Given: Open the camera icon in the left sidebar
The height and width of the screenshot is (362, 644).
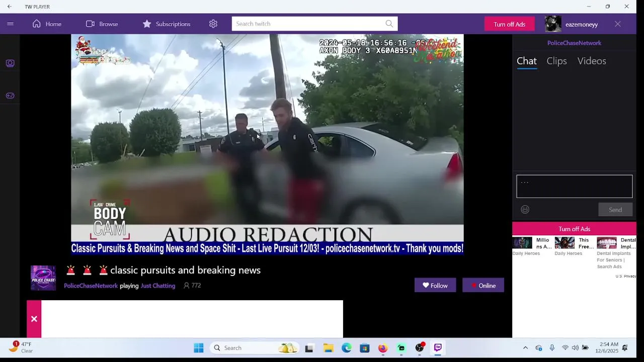Looking at the screenshot, I should pos(10,63).
